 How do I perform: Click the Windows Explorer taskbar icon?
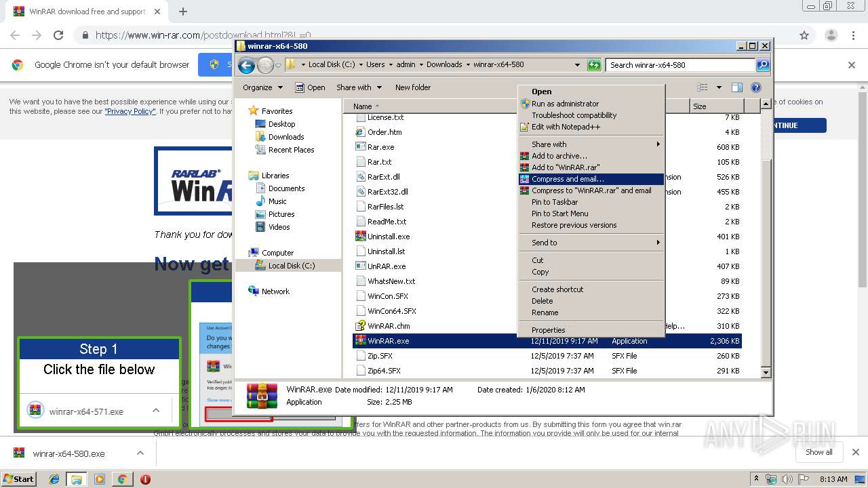click(x=77, y=479)
